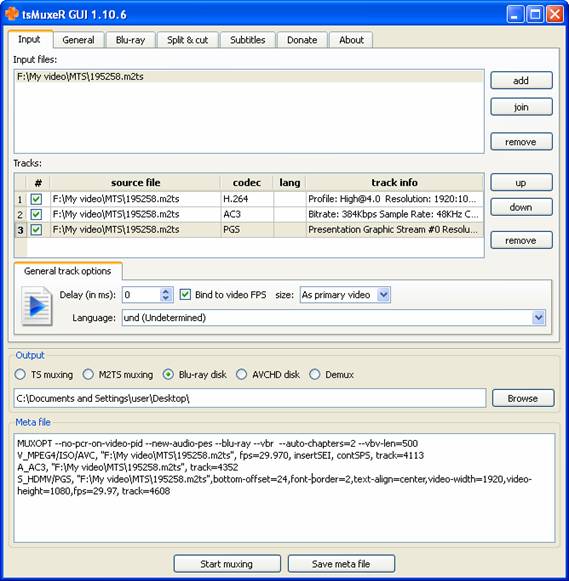Viewport: 569px width, 581px height.
Task: Click 'Profile: High@4.0' track info cell
Action: 395,199
